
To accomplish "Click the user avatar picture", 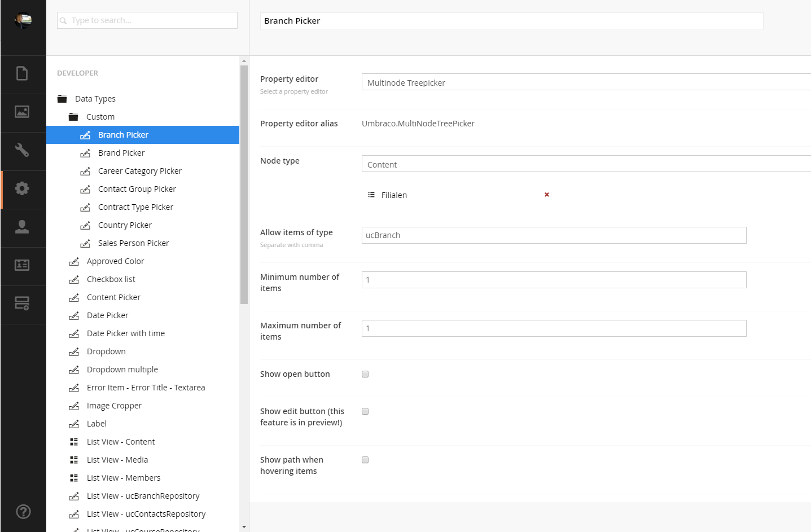I will pos(23,20).
